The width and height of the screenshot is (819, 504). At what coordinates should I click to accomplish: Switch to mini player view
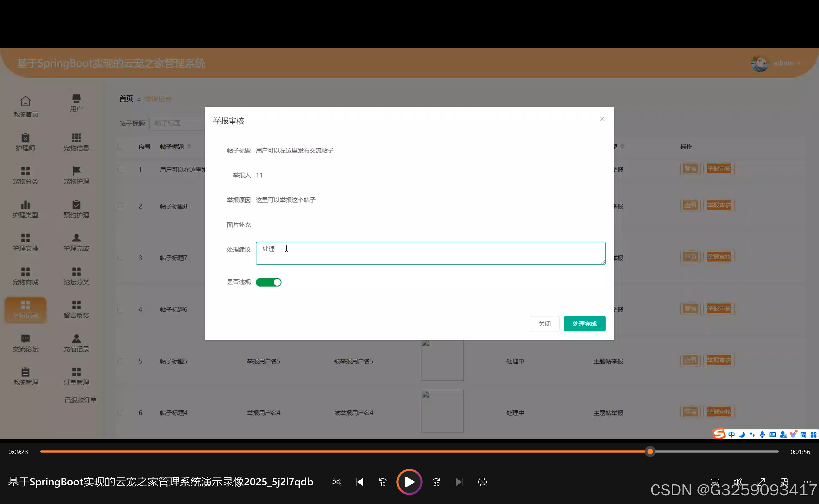tap(784, 482)
